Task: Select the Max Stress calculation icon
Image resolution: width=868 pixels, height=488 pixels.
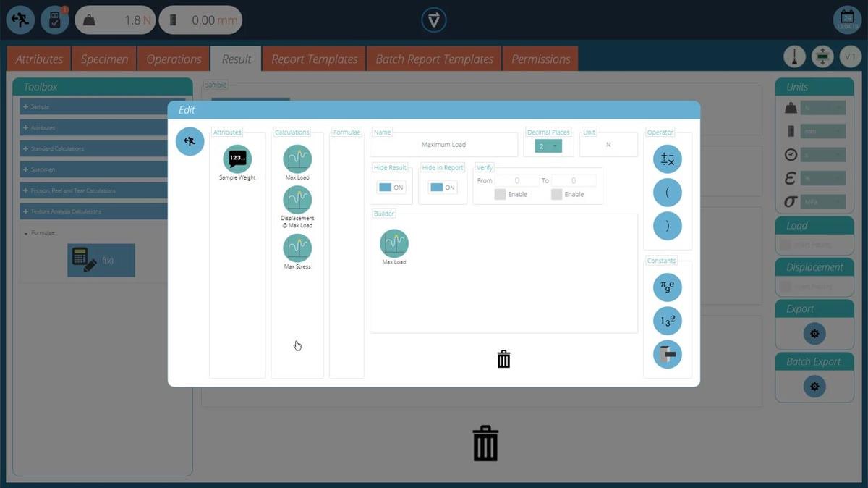Action: 297,248
